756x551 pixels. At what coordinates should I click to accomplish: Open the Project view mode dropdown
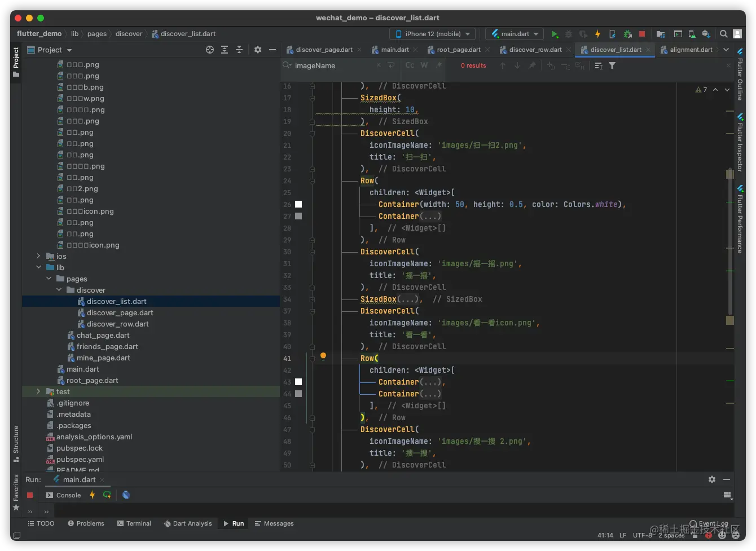coord(50,50)
